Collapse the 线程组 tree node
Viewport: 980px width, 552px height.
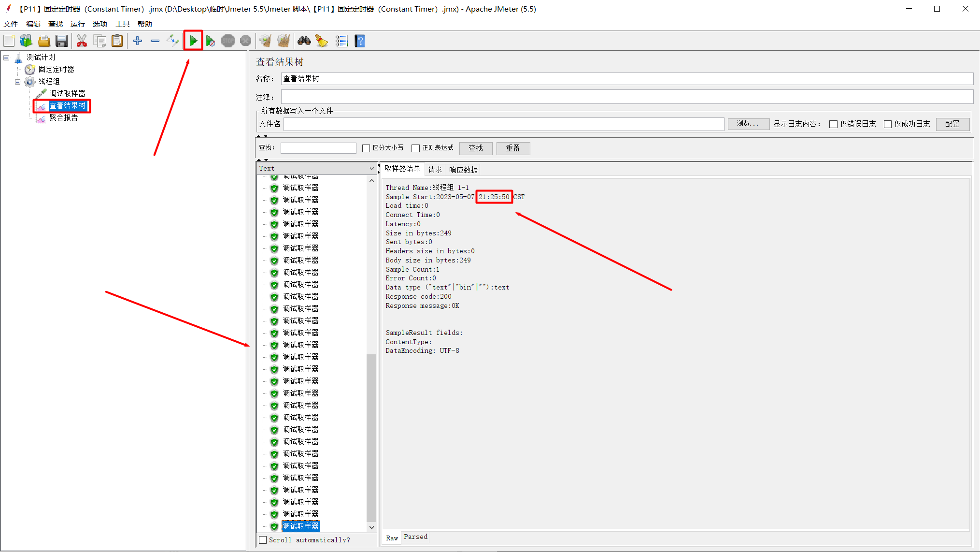coord(17,82)
